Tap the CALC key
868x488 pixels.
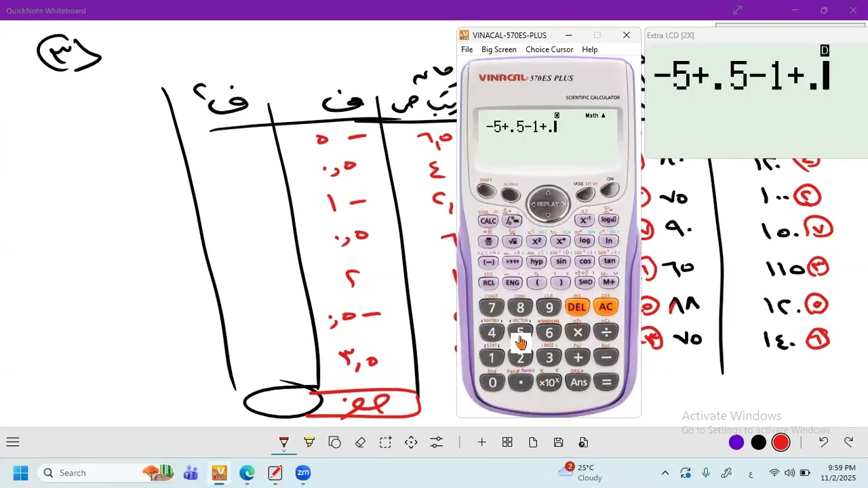point(488,221)
